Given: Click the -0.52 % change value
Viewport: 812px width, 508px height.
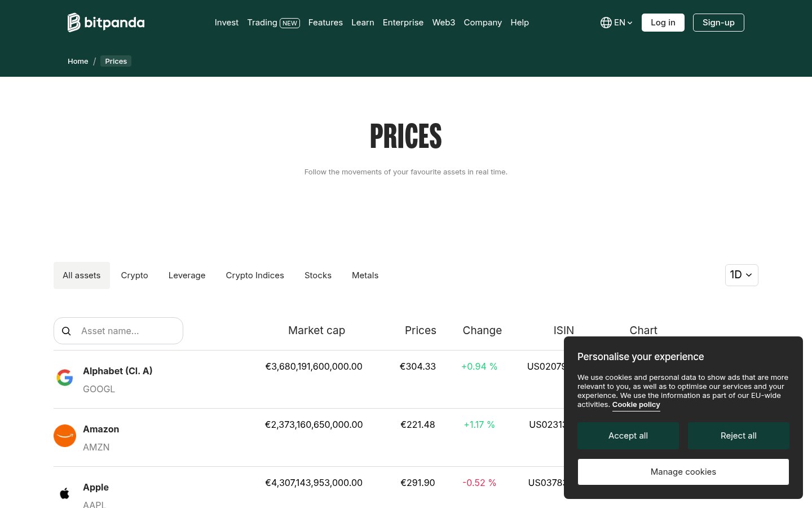Looking at the screenshot, I should pyautogui.click(x=479, y=483).
